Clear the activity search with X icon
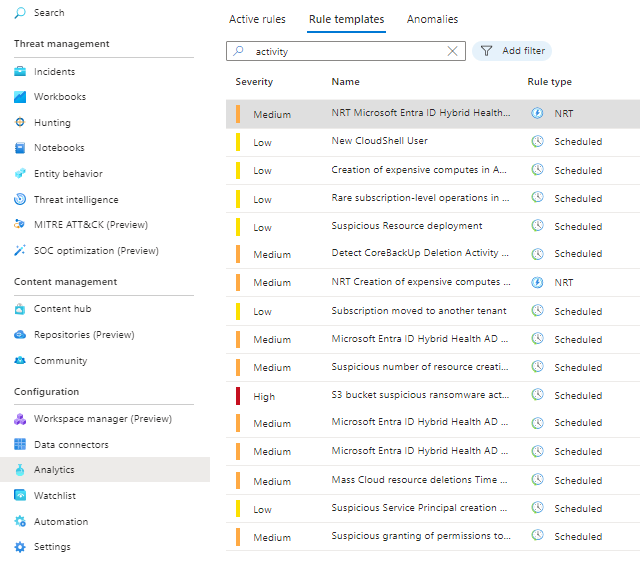The image size is (640, 568). 452,51
